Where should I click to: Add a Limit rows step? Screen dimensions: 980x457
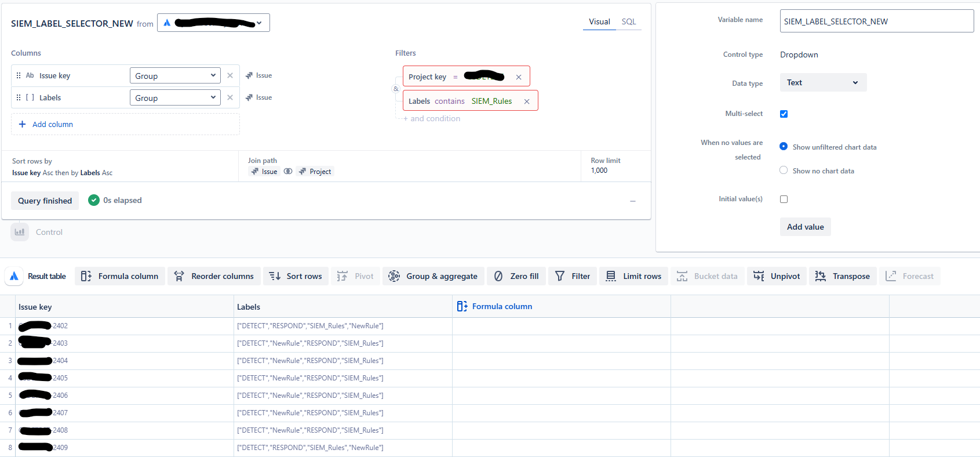point(634,277)
